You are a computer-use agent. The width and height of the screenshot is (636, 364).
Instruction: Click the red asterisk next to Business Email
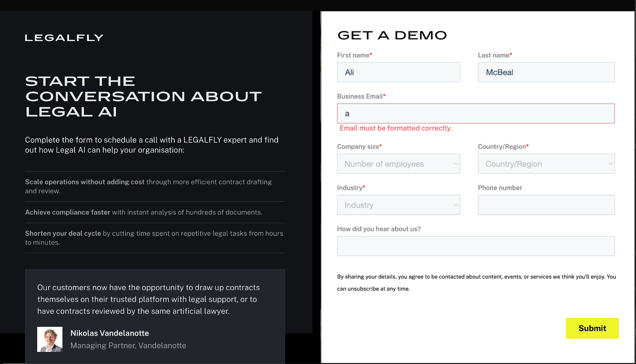point(384,95)
